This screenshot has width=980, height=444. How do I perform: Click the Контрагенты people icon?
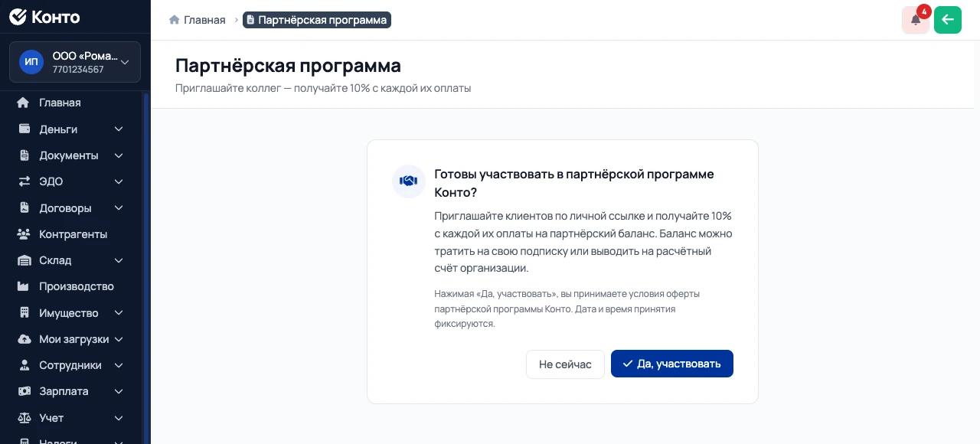pos(24,234)
